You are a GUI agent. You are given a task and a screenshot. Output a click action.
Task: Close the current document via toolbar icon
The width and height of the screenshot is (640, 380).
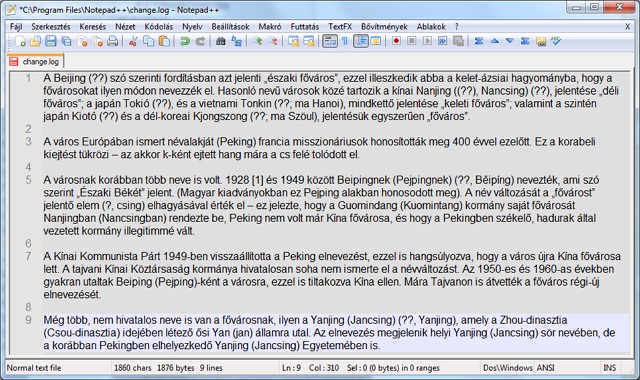[x=82, y=41]
